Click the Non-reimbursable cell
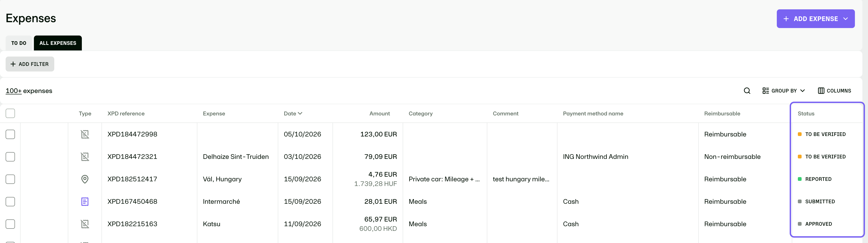Viewport: 868px width, 243px height. pyautogui.click(x=733, y=157)
